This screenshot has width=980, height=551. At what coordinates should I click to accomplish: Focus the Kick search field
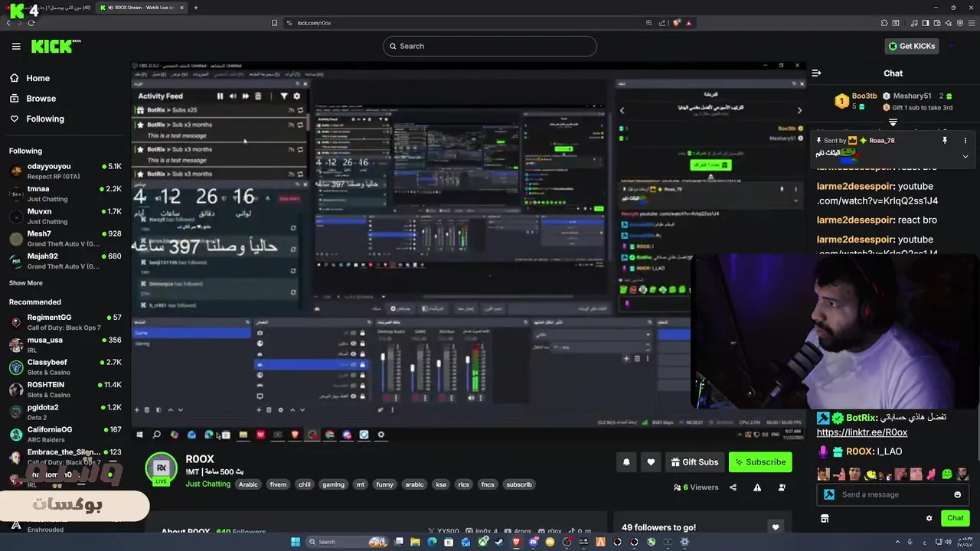coord(489,46)
